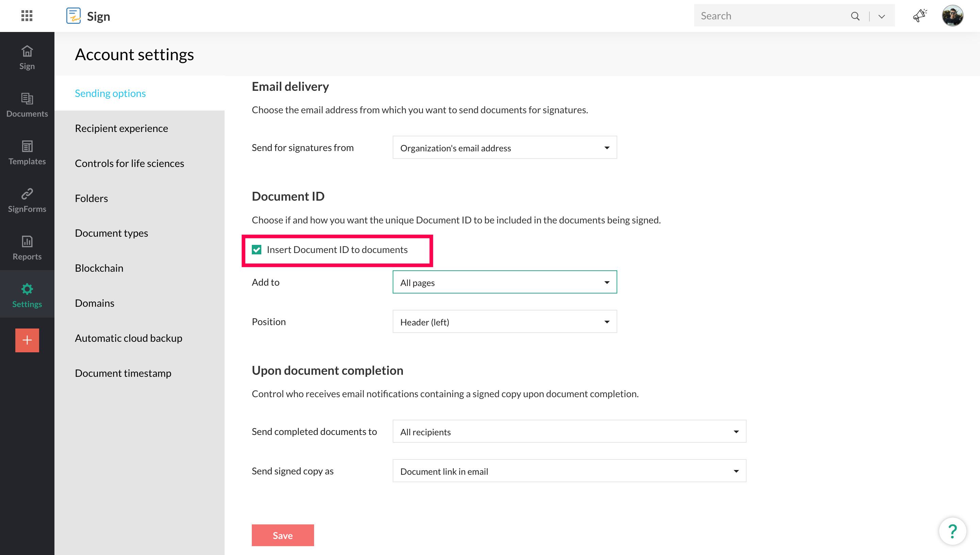Click into the Search input field
Screen dimensions: 980x555
click(x=770, y=16)
